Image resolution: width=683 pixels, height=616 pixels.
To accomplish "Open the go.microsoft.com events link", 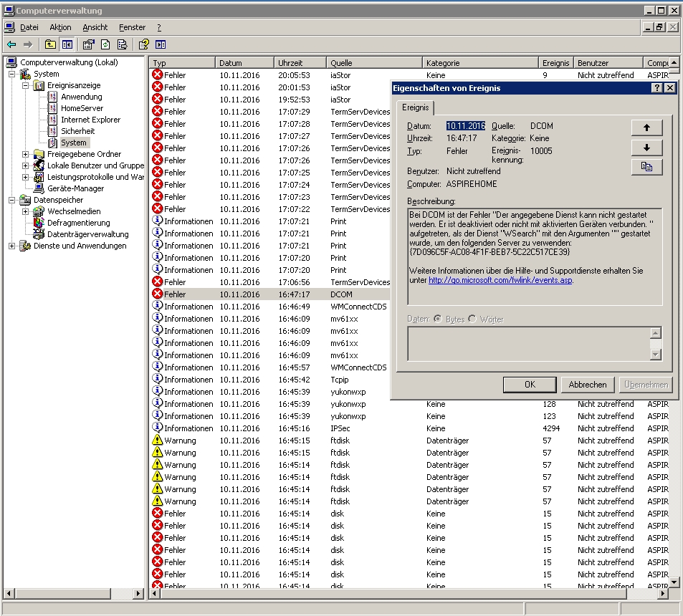I will click(x=500, y=280).
